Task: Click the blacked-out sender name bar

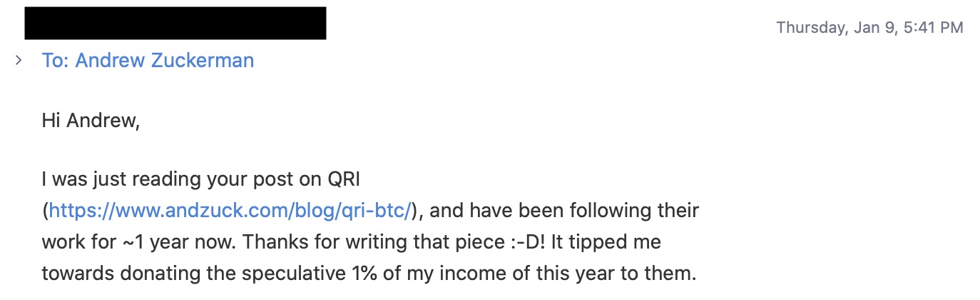Action: [175, 24]
